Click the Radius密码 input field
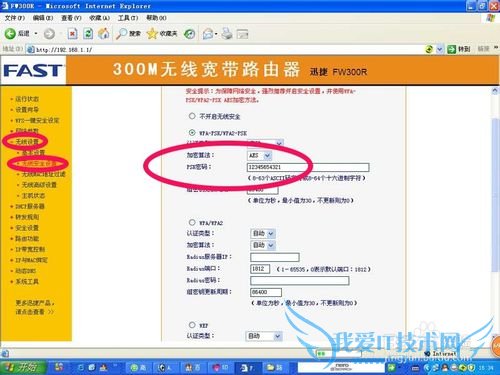The width and height of the screenshot is (500, 375). tap(300, 280)
